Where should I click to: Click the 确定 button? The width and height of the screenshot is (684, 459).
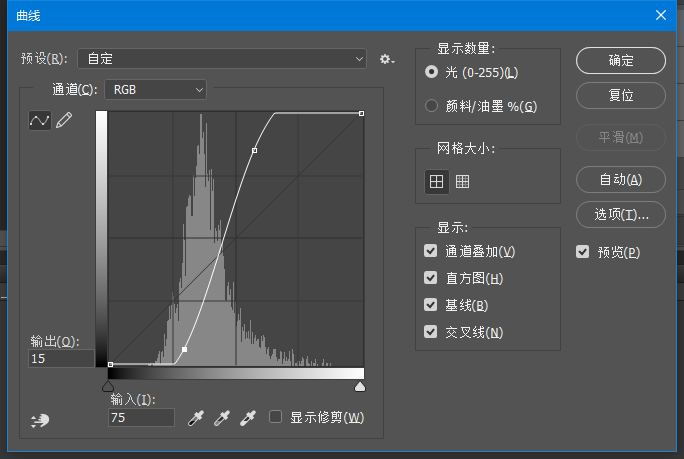[621, 60]
